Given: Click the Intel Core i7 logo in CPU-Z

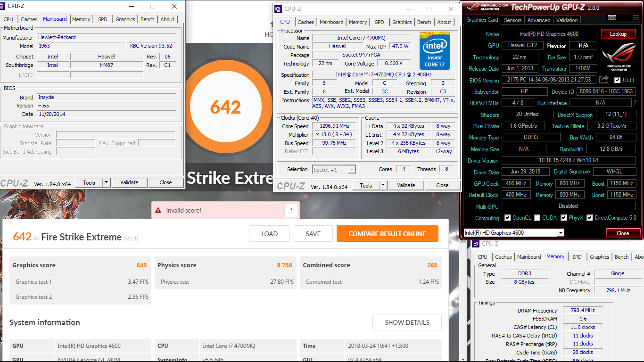Looking at the screenshot, I should (435, 51).
